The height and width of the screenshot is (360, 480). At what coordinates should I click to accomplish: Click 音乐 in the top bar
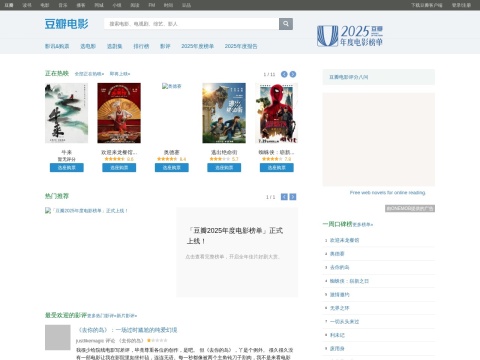(63, 5)
